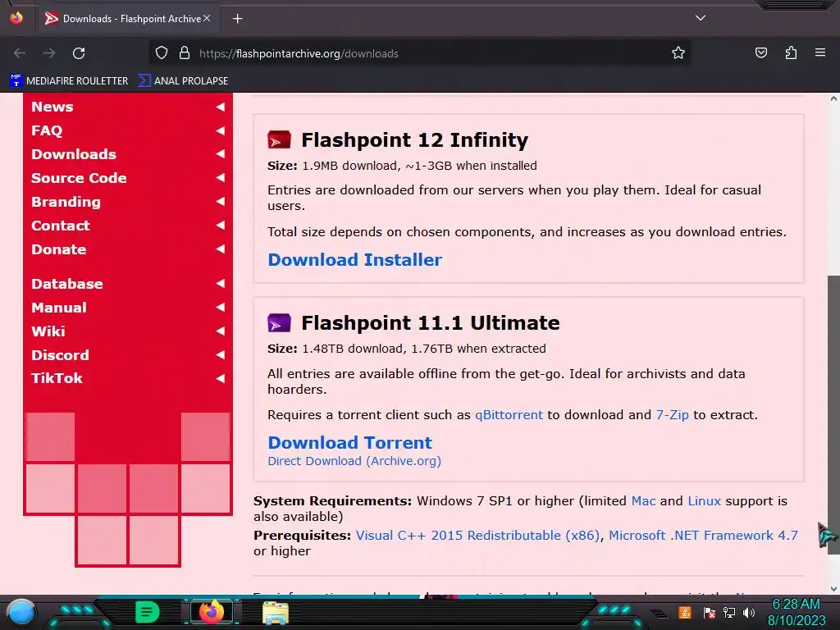This screenshot has width=840, height=630.
Task: Reload the Flashpoint downloads page
Action: pyautogui.click(x=79, y=53)
